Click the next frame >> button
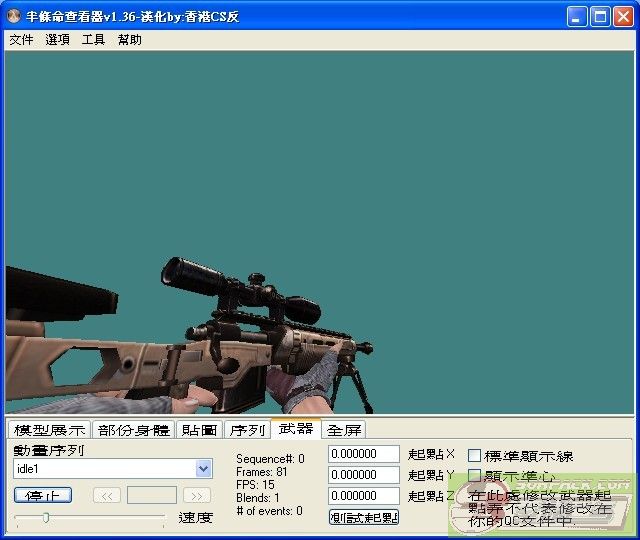The height and width of the screenshot is (540, 640). click(197, 495)
